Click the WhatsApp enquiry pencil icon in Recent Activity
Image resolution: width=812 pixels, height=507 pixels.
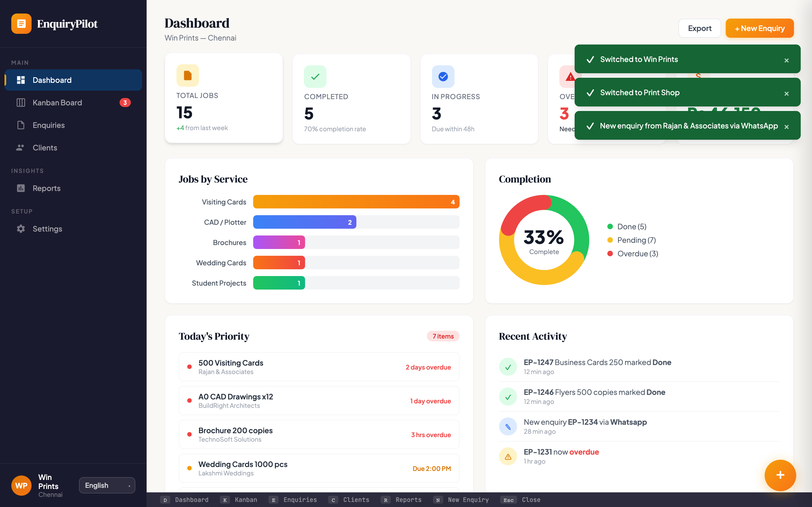(508, 426)
